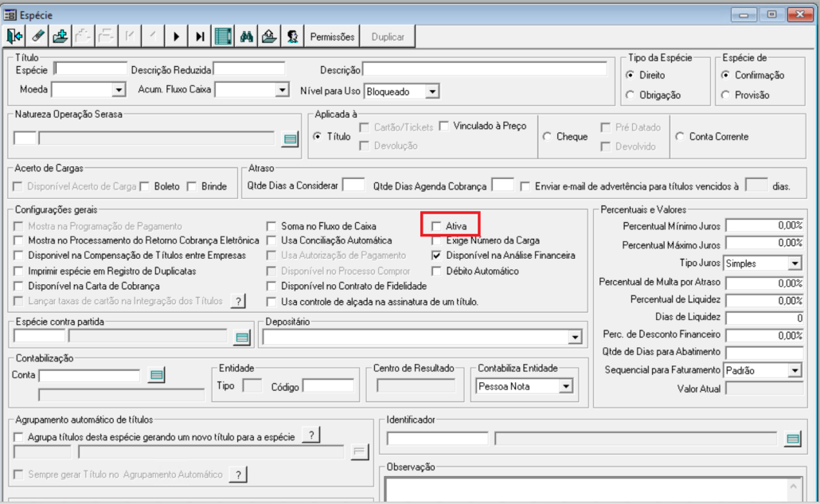Viewport: 820px width, 504px height.
Task: Open the grid list view icon
Action: 223,37
